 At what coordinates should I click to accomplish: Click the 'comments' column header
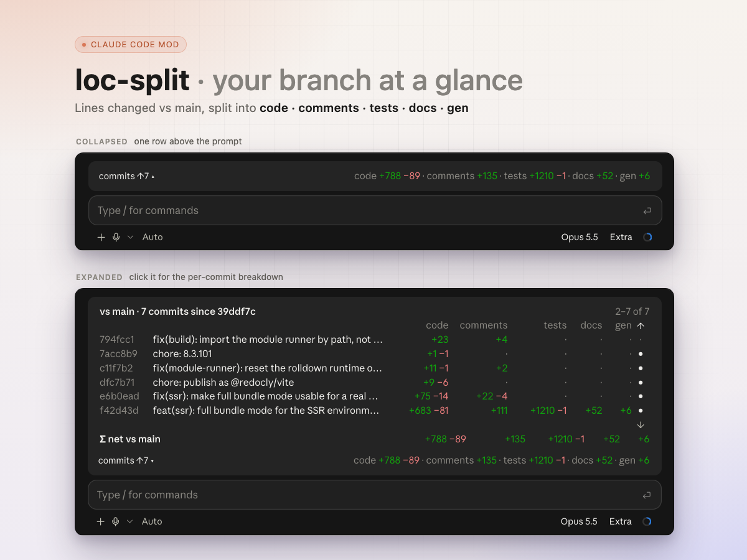click(x=484, y=325)
